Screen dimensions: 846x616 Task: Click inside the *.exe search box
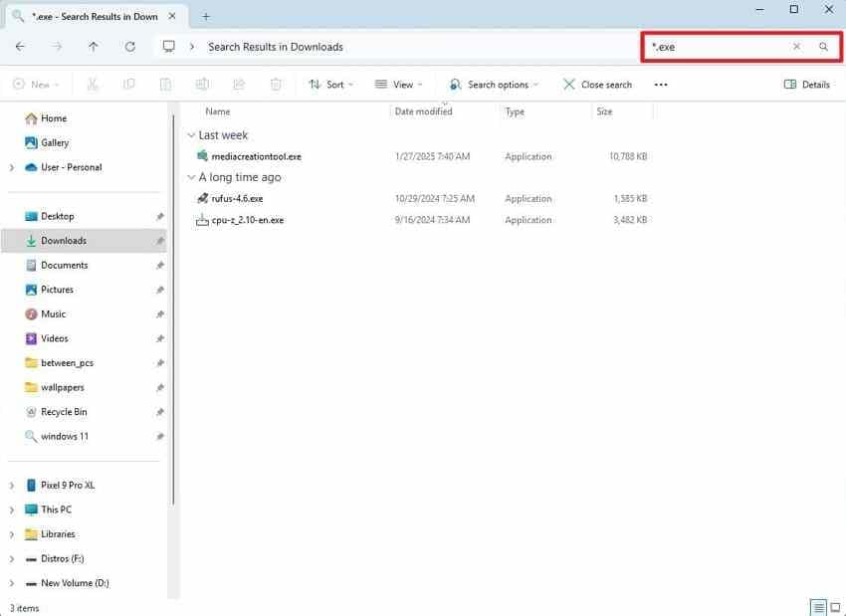click(718, 47)
